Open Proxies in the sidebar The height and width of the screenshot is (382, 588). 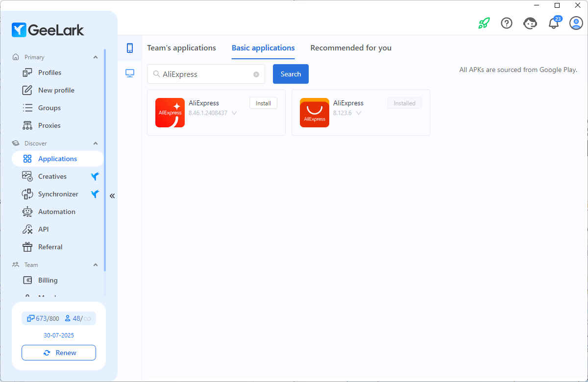(58, 125)
